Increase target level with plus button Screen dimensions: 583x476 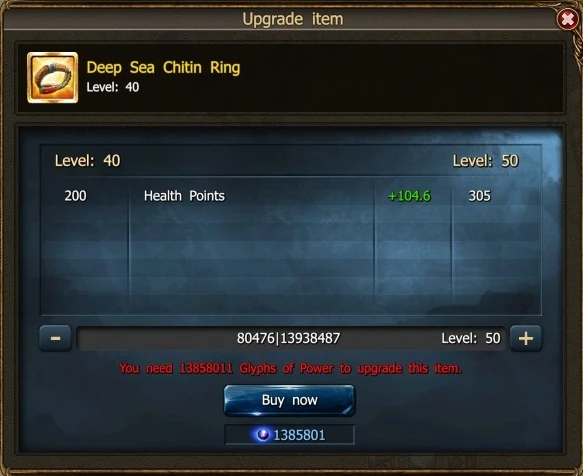pos(526,338)
